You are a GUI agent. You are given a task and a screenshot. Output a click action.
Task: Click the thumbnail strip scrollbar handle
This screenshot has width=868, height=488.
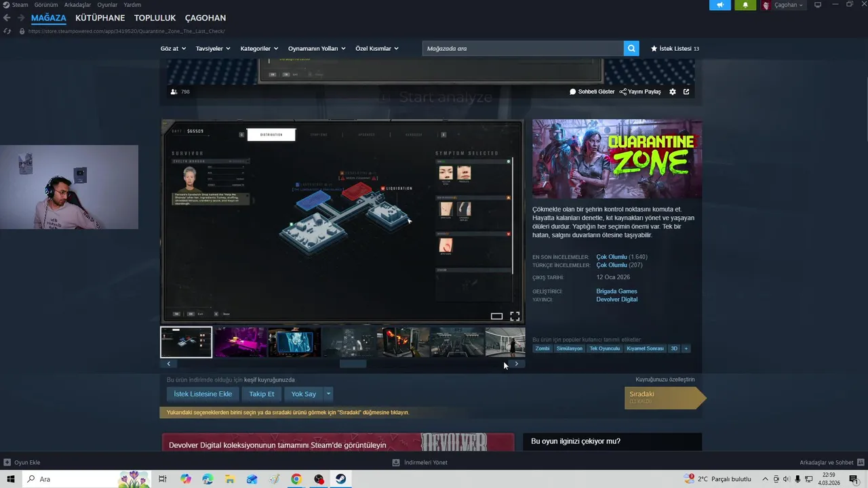pyautogui.click(x=353, y=364)
